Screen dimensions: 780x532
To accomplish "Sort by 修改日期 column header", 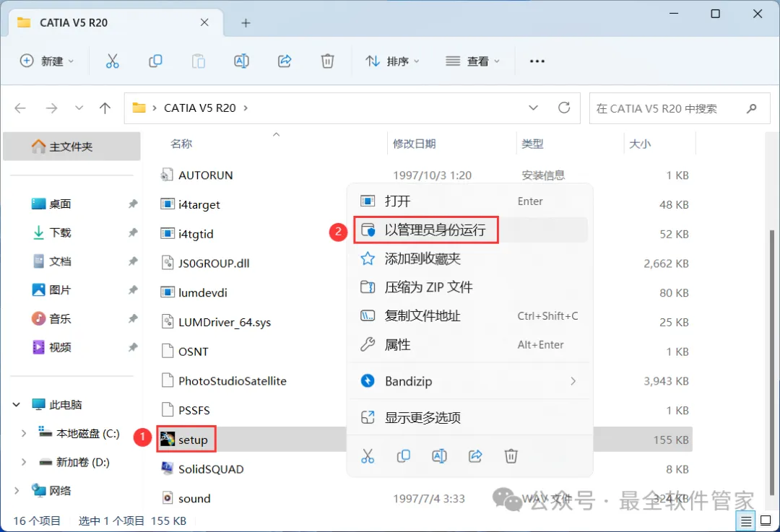I will pos(414,144).
